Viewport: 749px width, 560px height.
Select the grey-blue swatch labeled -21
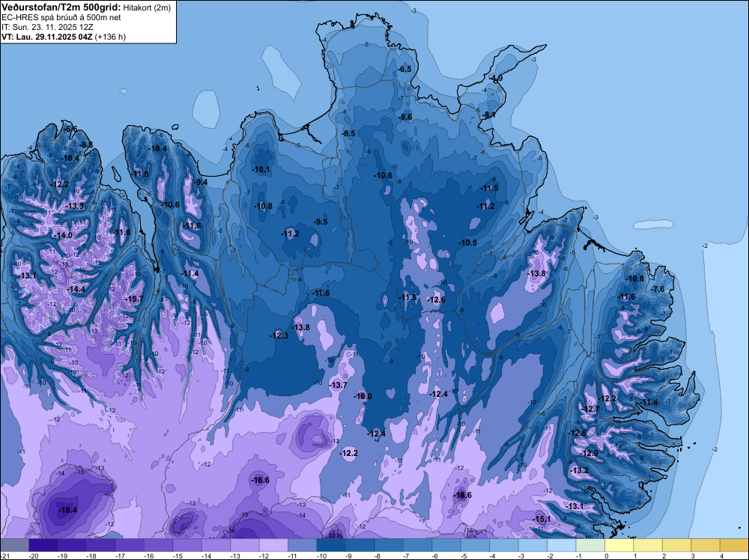[15, 545]
